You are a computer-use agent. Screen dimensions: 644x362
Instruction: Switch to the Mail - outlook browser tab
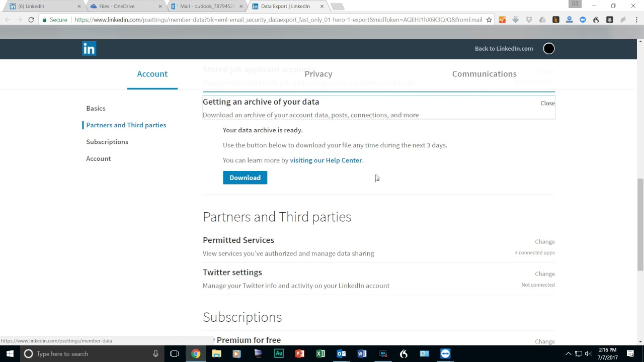pos(206,6)
